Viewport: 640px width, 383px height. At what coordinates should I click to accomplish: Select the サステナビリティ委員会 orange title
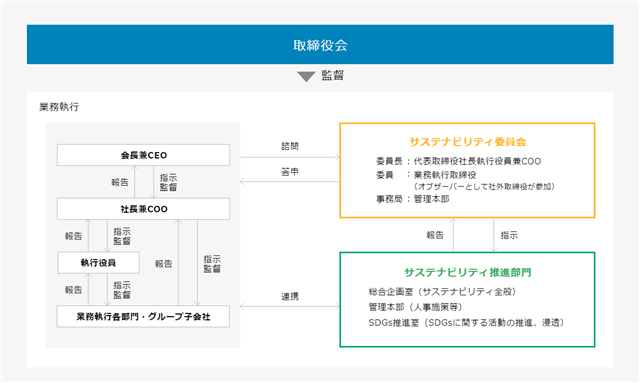tap(468, 142)
